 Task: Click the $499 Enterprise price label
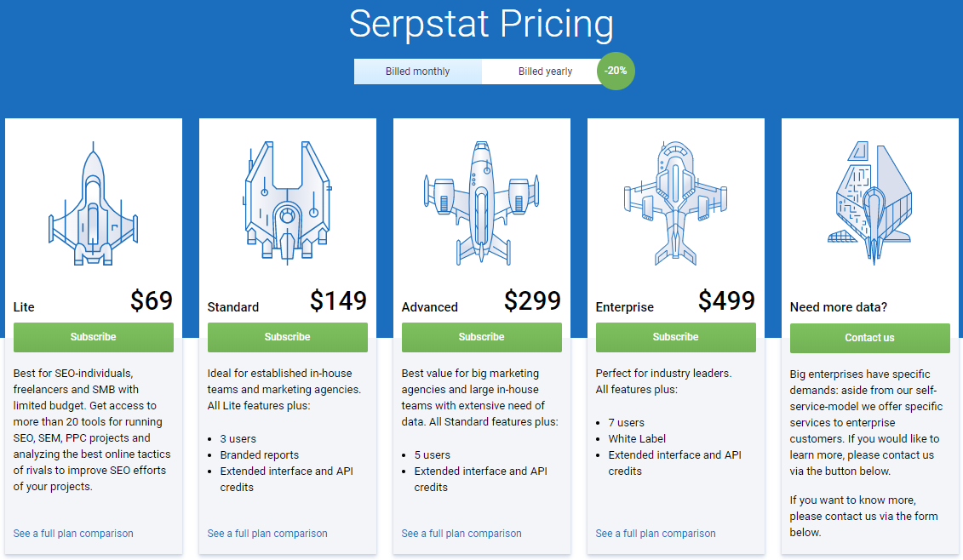pyautogui.click(x=727, y=300)
